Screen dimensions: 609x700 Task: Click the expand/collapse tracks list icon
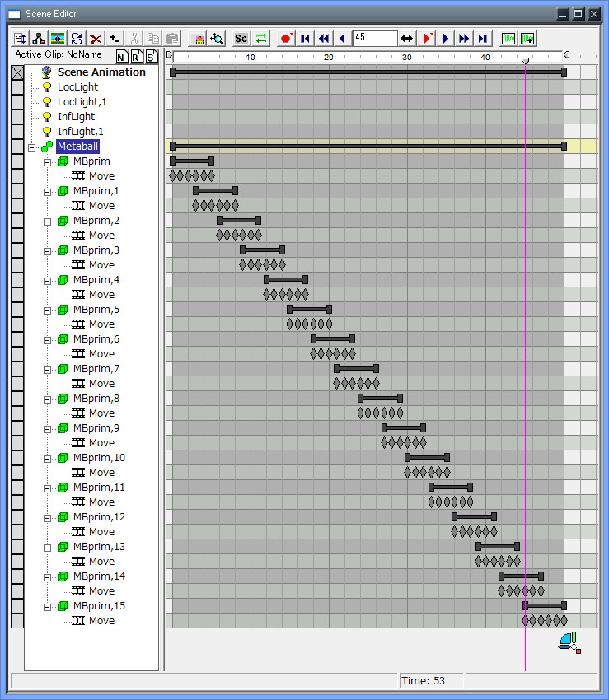(x=20, y=39)
